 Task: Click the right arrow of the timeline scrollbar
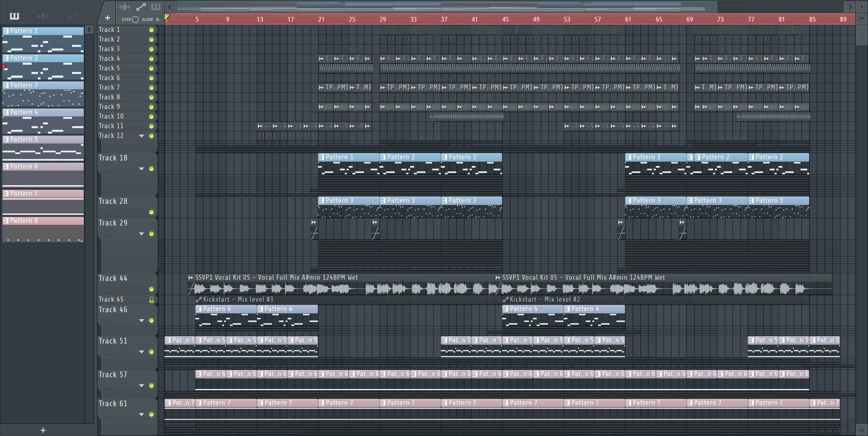point(850,7)
